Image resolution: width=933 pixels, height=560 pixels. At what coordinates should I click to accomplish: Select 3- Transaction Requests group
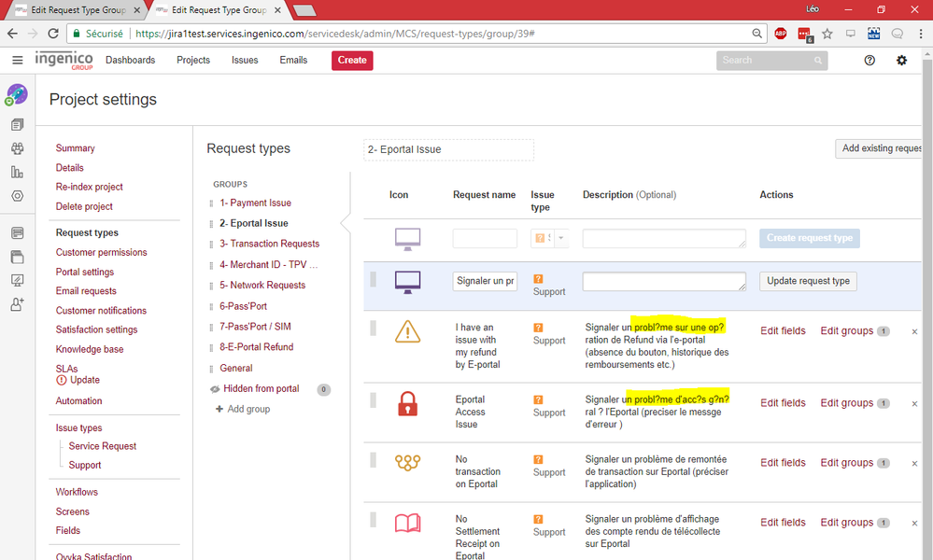[270, 244]
